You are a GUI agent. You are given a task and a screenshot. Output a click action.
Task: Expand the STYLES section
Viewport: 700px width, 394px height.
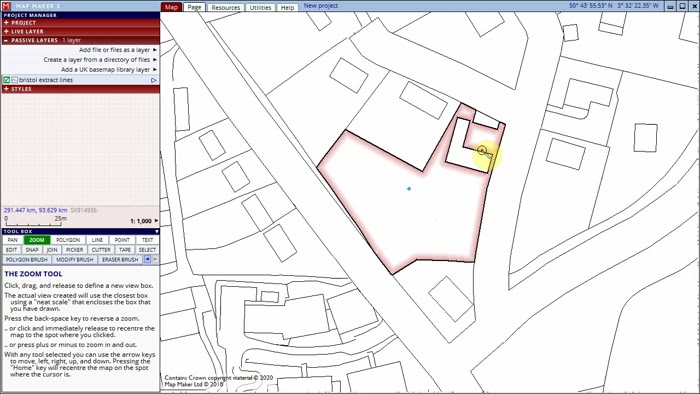[x=80, y=89]
